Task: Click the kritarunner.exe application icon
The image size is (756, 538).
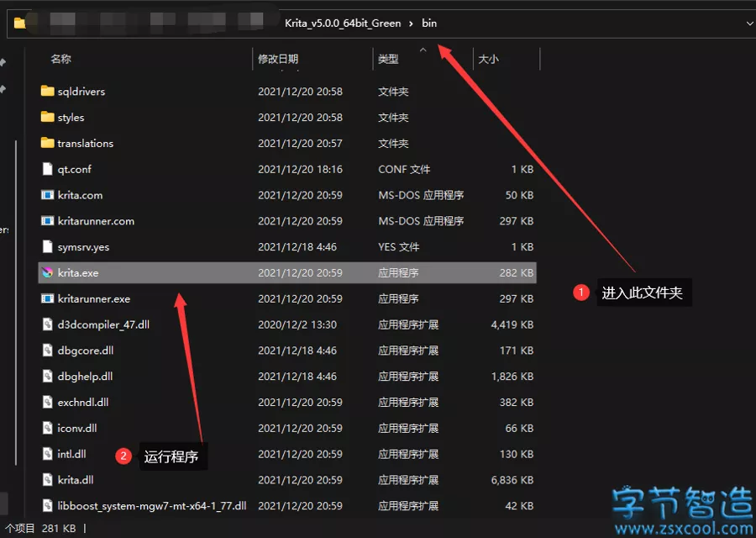Action: (x=47, y=298)
